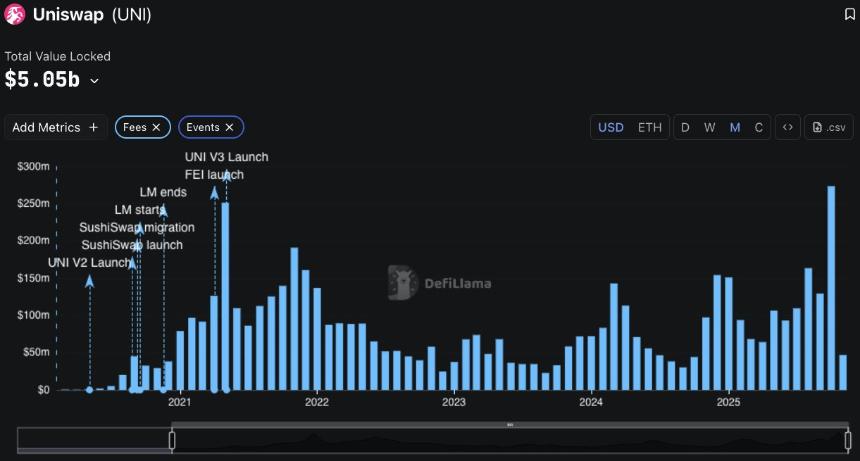Viewport: 860px width, 461px height.
Task: Click the UNI V3 Launch event marker
Action: [x=214, y=389]
